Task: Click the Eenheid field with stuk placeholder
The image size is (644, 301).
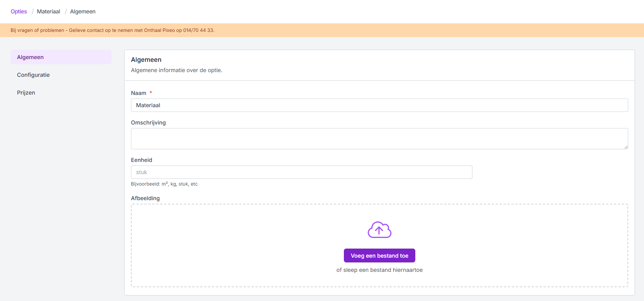Action: tap(301, 172)
